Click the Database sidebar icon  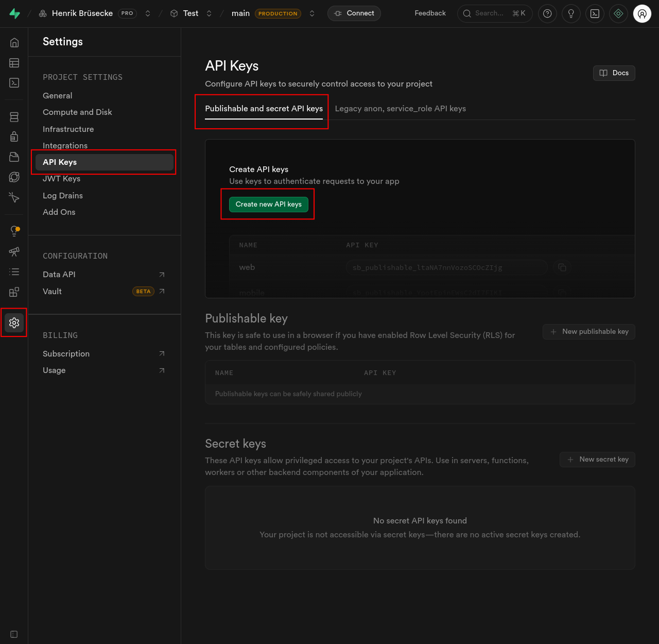tap(14, 116)
